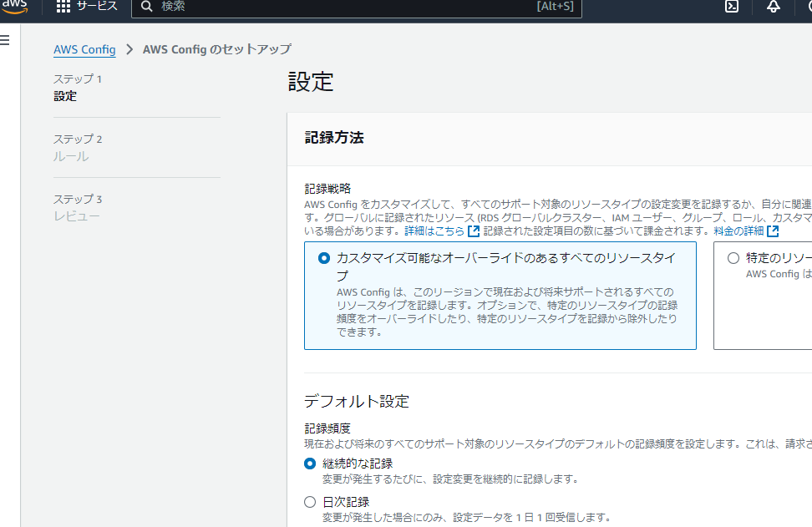Click the 設定データを 1 日 1 回受信します text

coord(532,517)
